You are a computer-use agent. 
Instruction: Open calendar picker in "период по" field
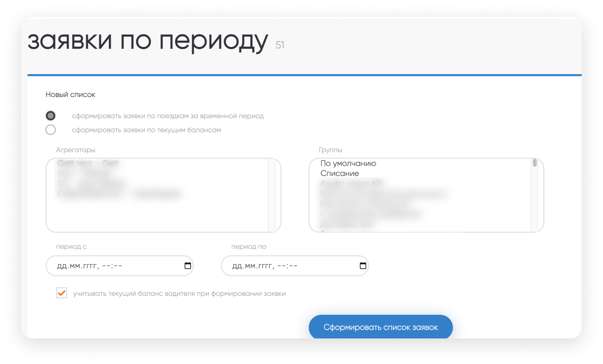point(363,266)
